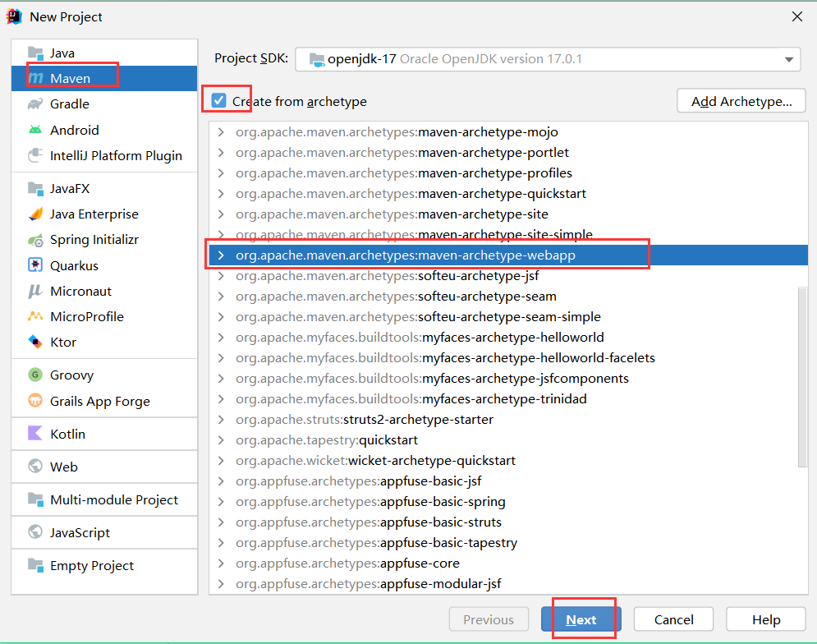
Task: Select Kotlin project type
Action: pos(104,434)
